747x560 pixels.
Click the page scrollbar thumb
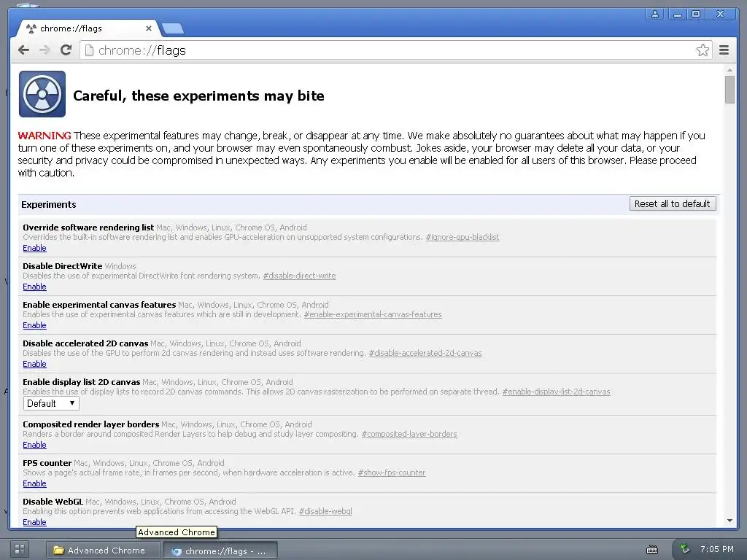point(729,90)
